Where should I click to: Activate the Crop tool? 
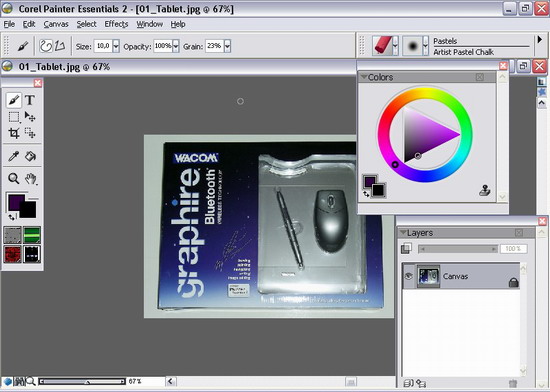[14, 133]
